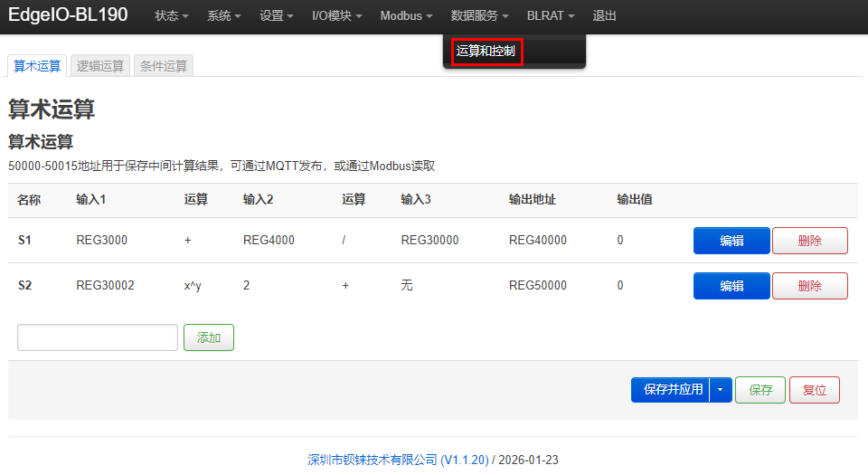Select REG30000 input3 cell in S1 row

point(429,241)
